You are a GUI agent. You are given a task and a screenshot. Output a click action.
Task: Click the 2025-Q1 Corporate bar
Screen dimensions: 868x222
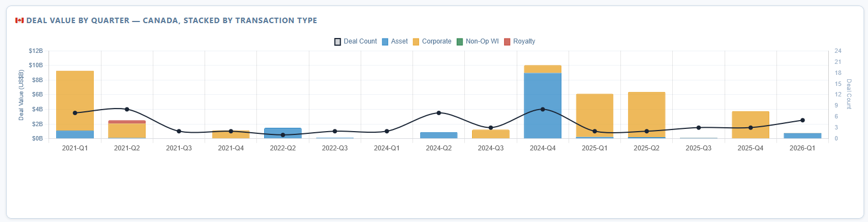coord(594,116)
